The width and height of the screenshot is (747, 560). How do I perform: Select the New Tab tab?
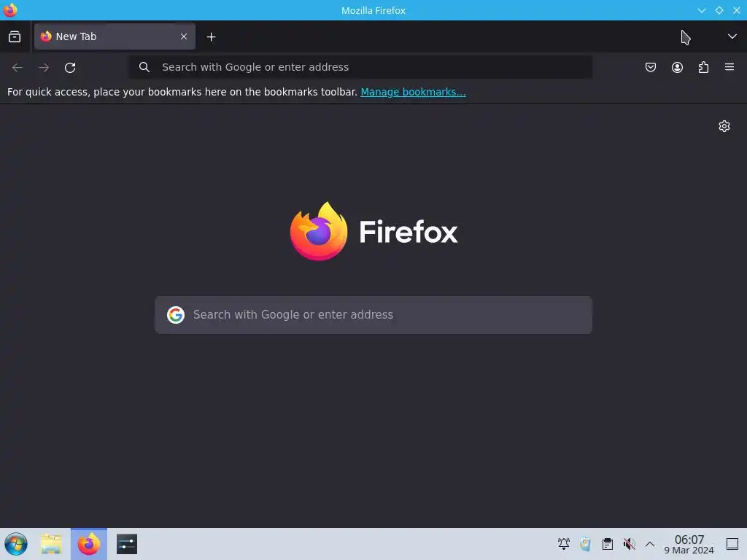pyautogui.click(x=115, y=36)
